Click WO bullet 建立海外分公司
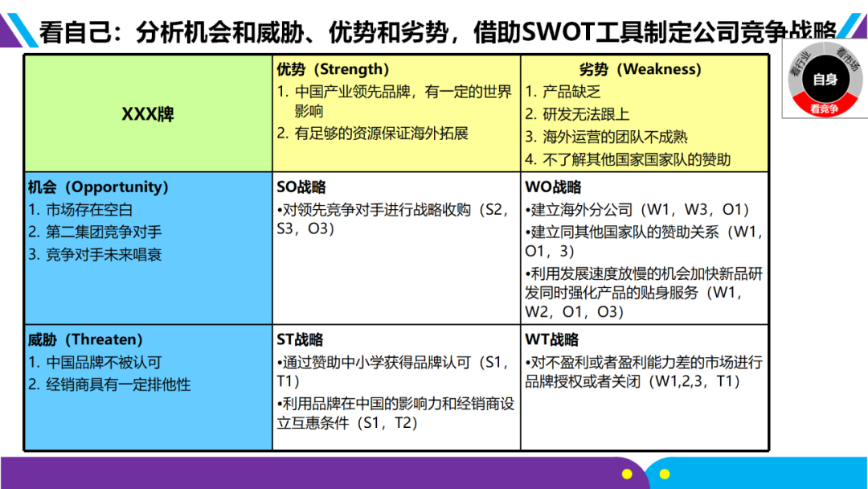The image size is (868, 489). coord(637,209)
